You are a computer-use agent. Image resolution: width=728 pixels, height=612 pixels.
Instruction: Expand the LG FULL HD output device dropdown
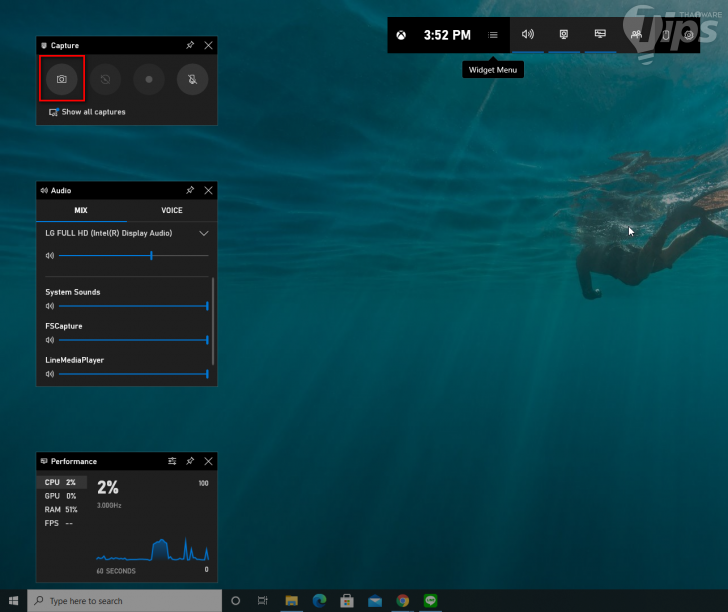coord(204,233)
